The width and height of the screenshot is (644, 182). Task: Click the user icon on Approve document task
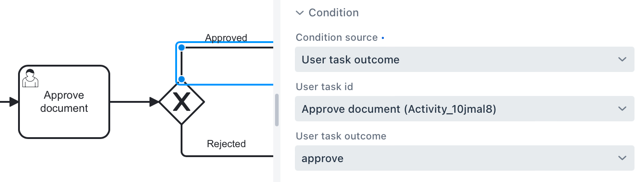point(30,78)
